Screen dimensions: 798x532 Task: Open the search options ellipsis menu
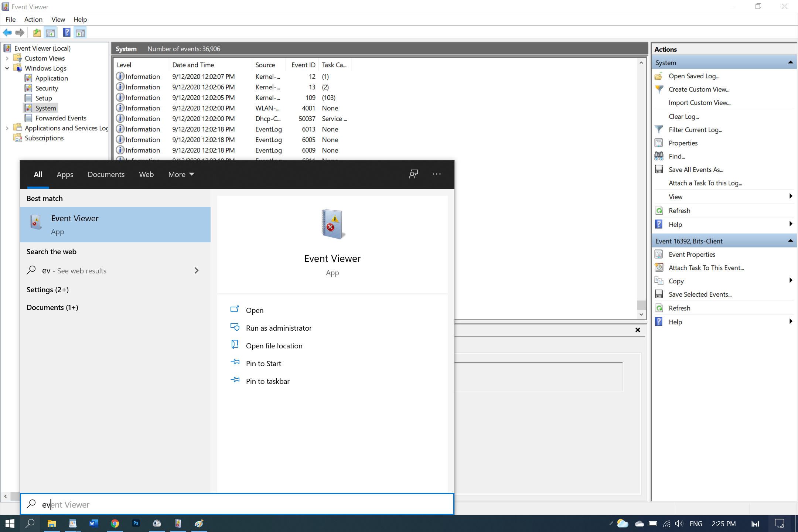(x=437, y=174)
